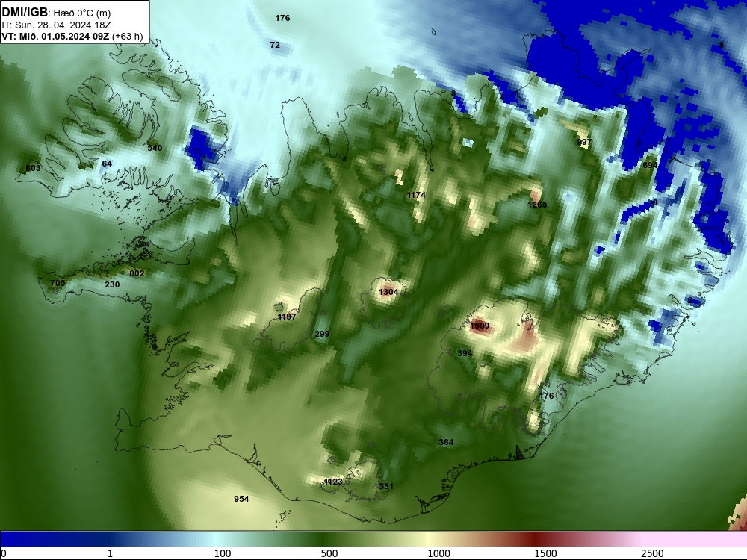The width and height of the screenshot is (747, 560).
Task: Click the map value "64"
Action: [x=107, y=164]
